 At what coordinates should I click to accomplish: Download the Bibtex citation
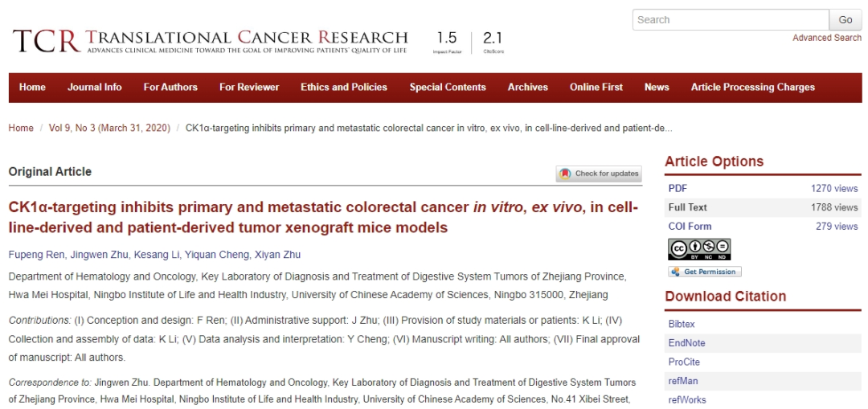tap(682, 324)
